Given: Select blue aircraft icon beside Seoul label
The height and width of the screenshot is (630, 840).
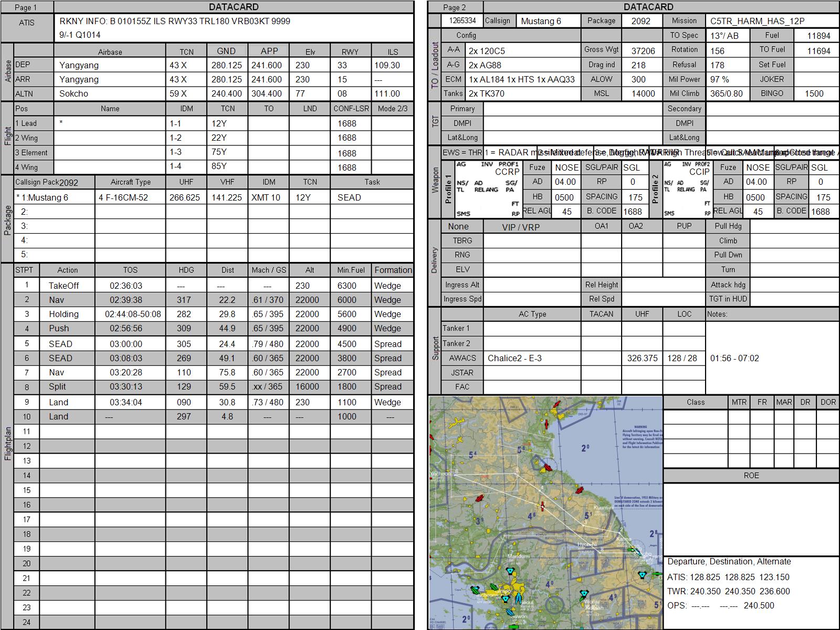Looking at the screenshot, I should tap(518, 598).
